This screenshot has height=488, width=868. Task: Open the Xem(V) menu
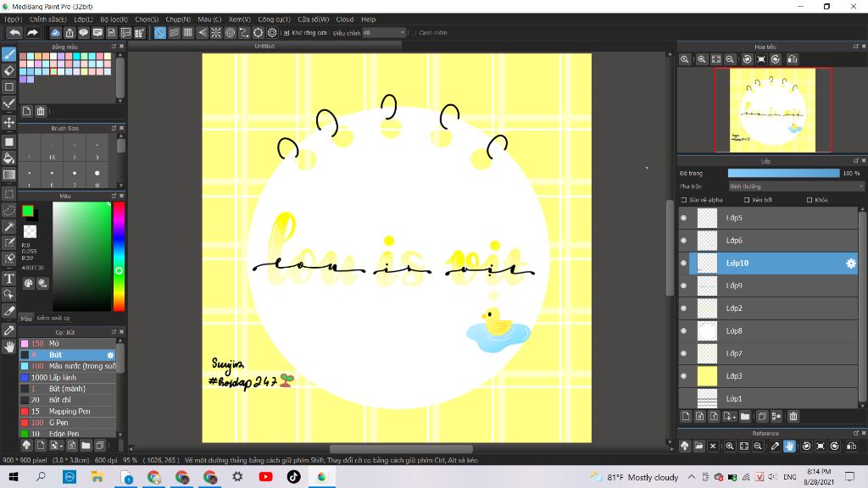click(x=240, y=19)
